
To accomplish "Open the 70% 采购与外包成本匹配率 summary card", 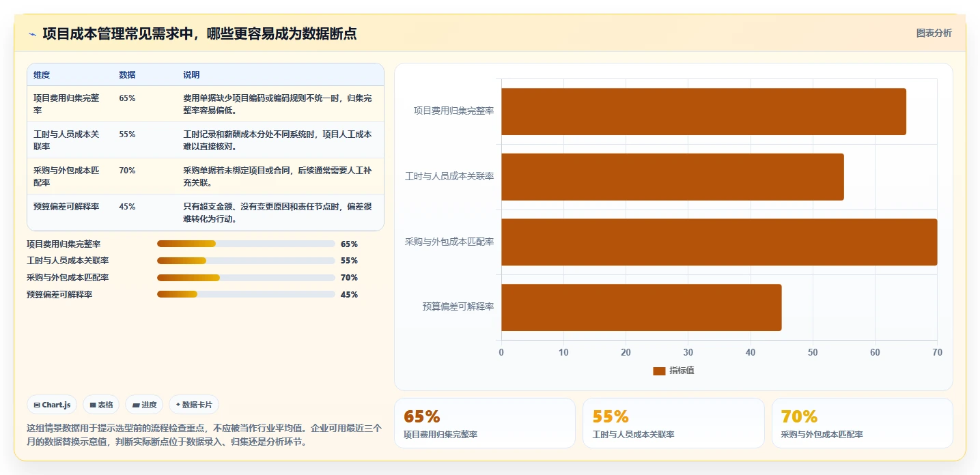I will point(862,423).
